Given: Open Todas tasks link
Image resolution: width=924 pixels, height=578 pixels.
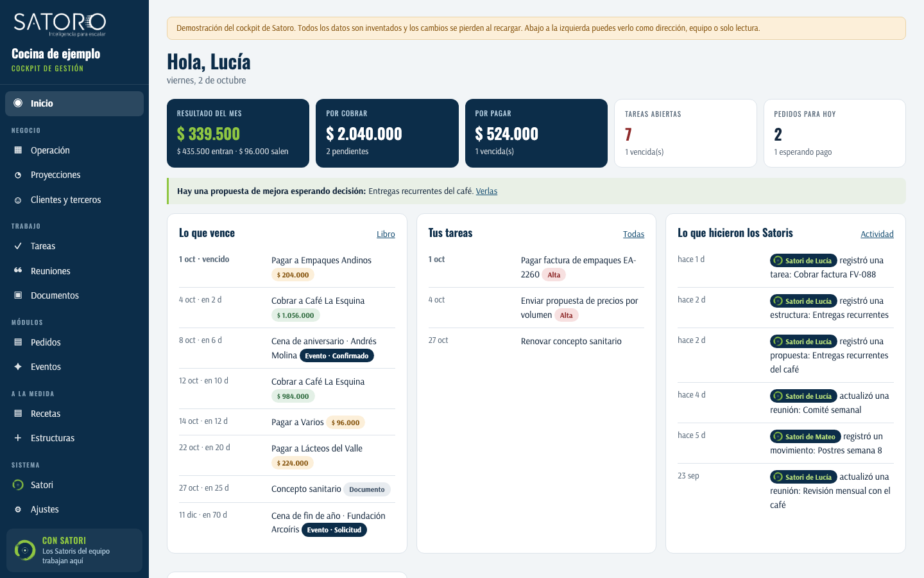Looking at the screenshot, I should 633,234.
